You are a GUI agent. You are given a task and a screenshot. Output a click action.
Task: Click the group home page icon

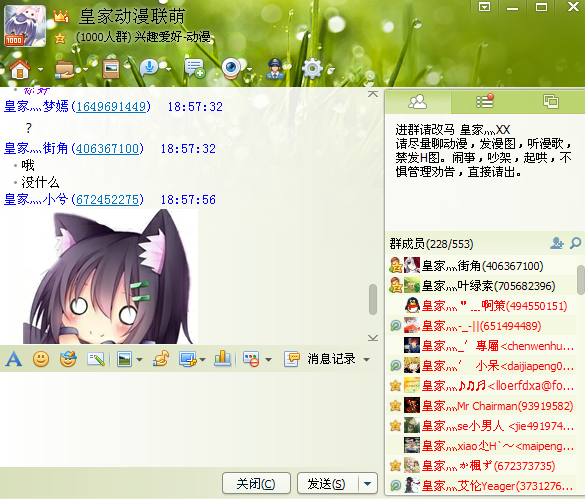(x=20, y=69)
